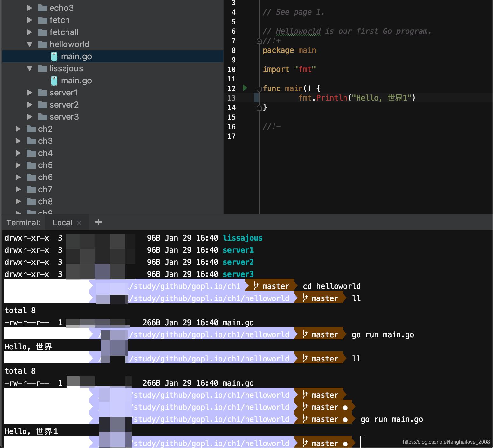Select the echo3 folder icon
The height and width of the screenshot is (448, 493).
[x=43, y=8]
